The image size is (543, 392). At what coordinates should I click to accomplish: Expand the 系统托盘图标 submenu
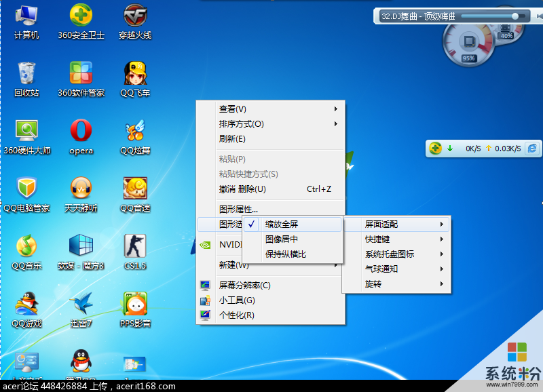coord(396,254)
